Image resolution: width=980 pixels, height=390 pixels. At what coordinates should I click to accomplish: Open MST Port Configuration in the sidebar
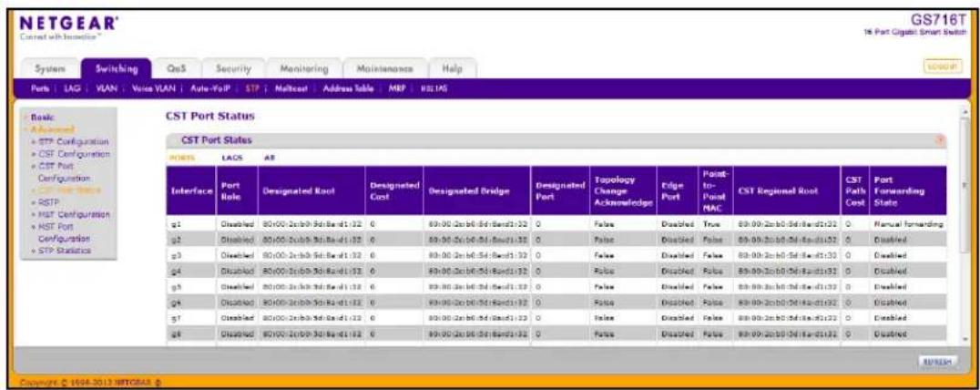(x=65, y=231)
